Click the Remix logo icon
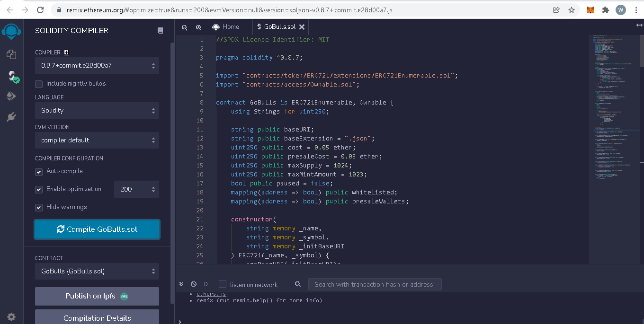 tap(11, 31)
